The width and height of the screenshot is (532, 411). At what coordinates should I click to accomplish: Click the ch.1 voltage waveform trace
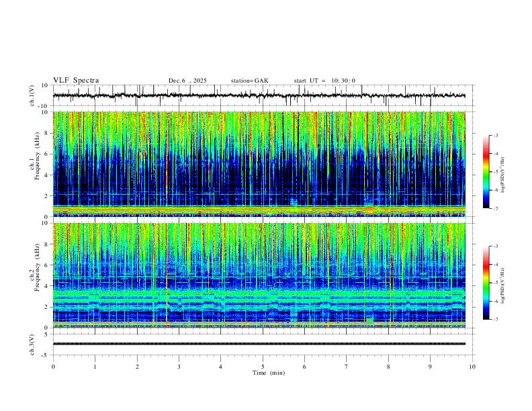(x=259, y=95)
